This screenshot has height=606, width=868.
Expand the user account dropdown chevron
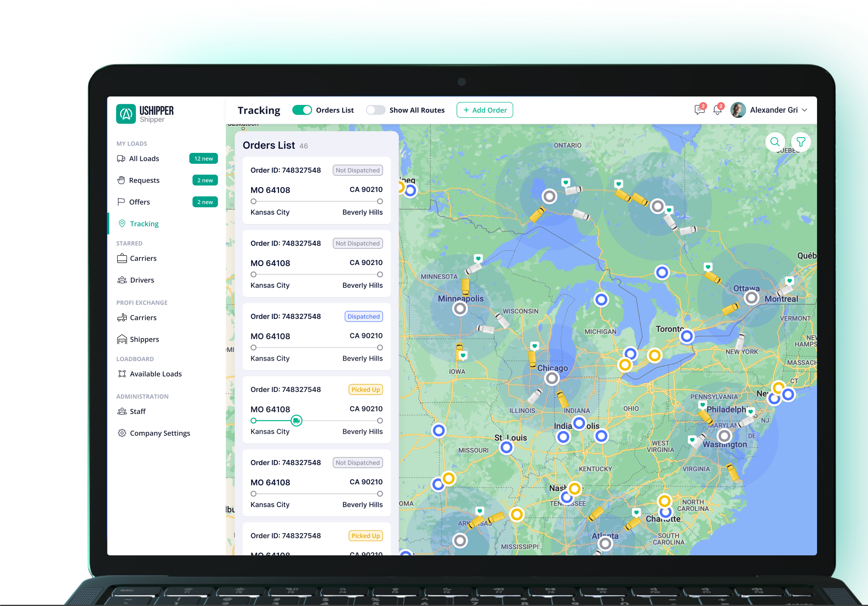[804, 110]
